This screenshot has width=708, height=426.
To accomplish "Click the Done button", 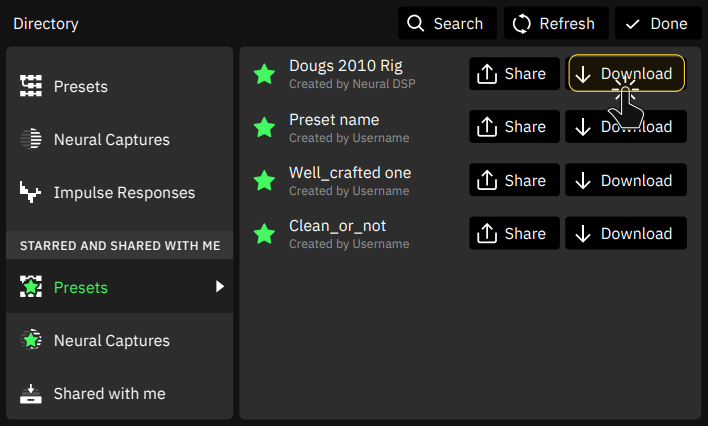I will coord(658,23).
